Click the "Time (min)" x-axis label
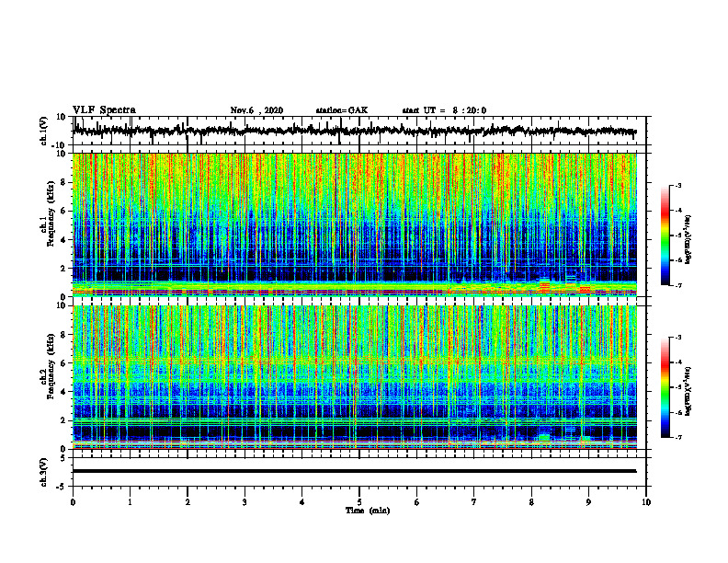Screen dimensions: 728x563 pyautogui.click(x=368, y=511)
